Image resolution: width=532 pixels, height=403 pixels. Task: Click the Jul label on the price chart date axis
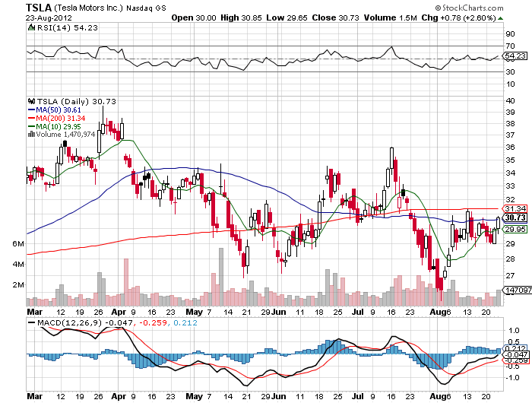click(x=358, y=312)
